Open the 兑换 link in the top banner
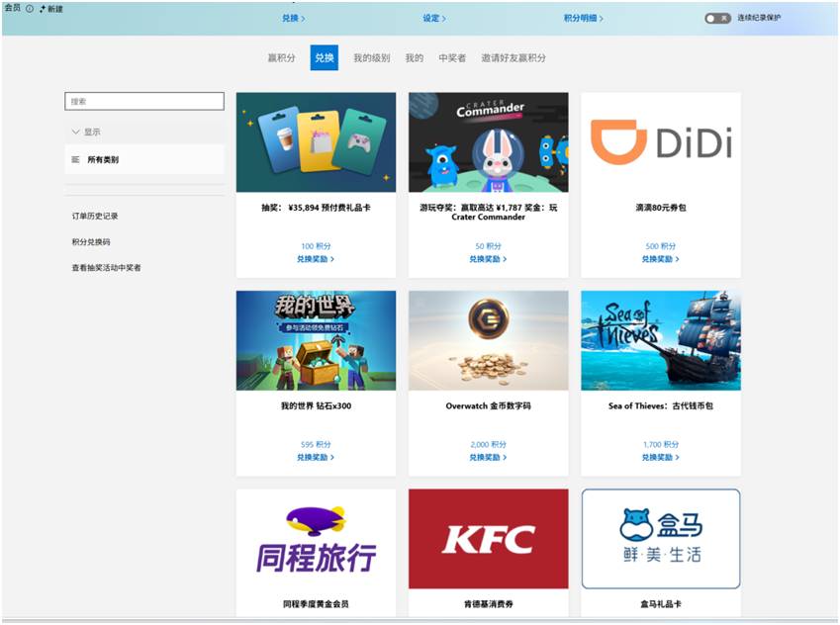840x625 pixels. pyautogui.click(x=294, y=18)
